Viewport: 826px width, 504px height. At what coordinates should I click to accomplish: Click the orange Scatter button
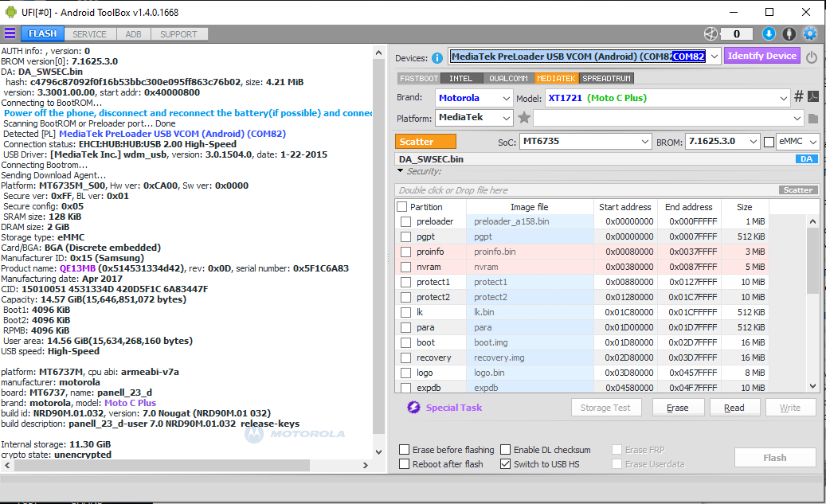tap(425, 142)
